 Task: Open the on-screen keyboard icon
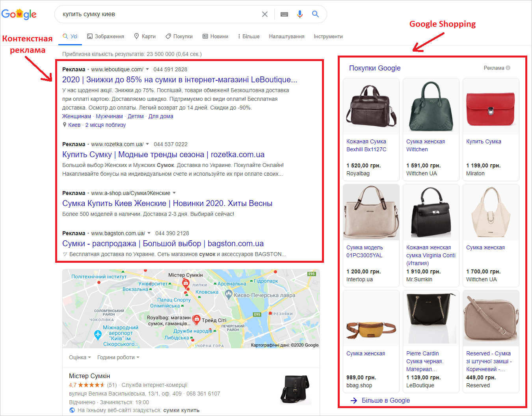[284, 14]
